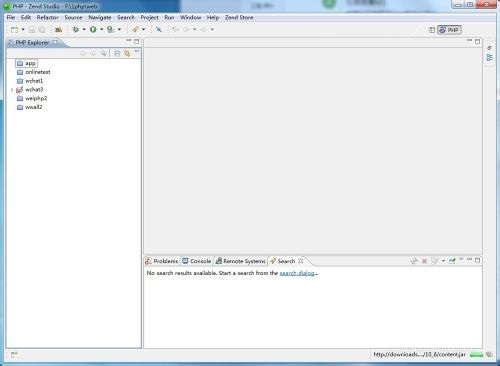Open the Search menu
This screenshot has height=366, width=500.
(x=126, y=17)
